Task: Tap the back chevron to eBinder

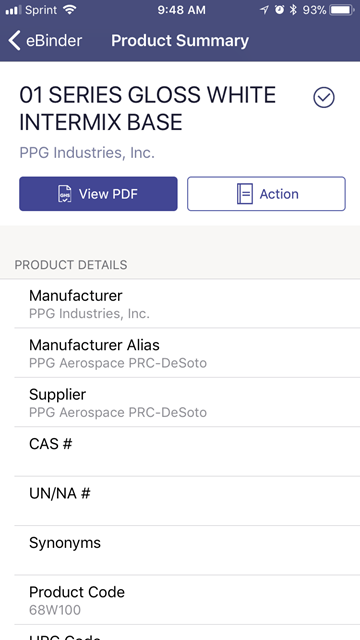Action: [15, 41]
